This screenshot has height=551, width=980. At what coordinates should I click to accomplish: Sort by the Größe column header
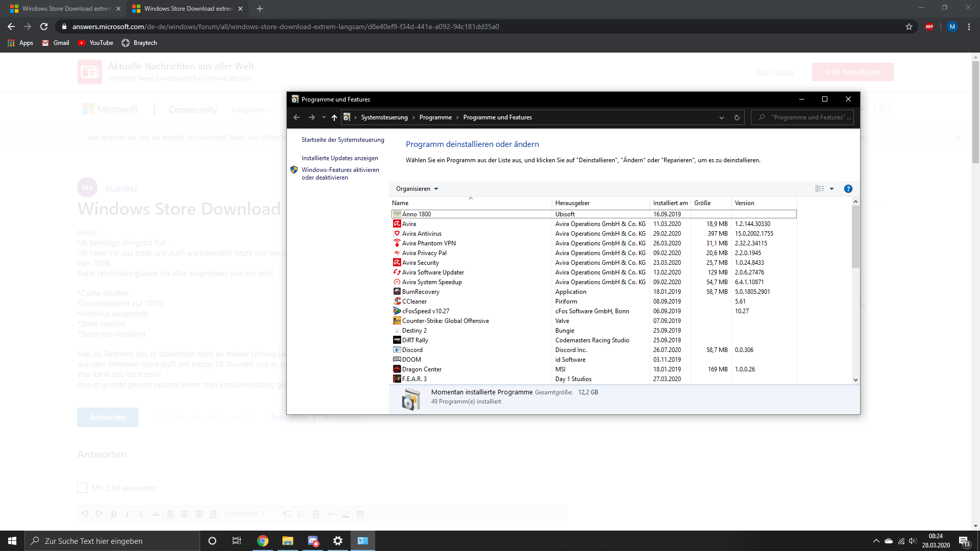(x=711, y=203)
